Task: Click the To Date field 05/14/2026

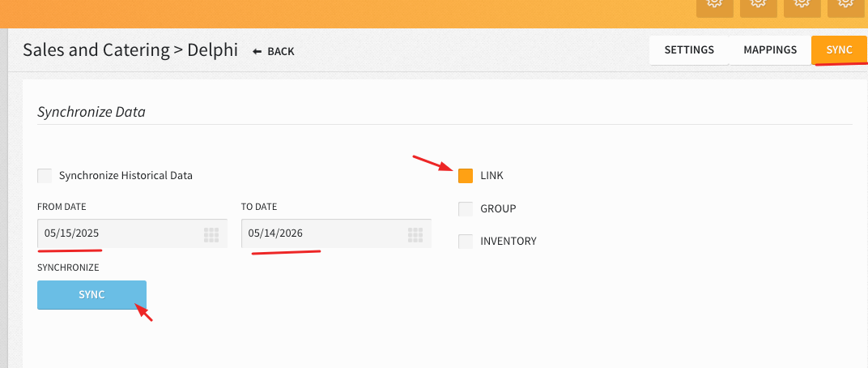Action: pos(336,233)
